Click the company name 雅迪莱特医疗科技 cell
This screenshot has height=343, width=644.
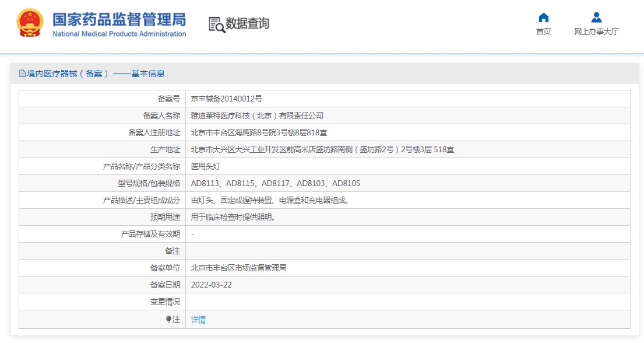(257, 116)
